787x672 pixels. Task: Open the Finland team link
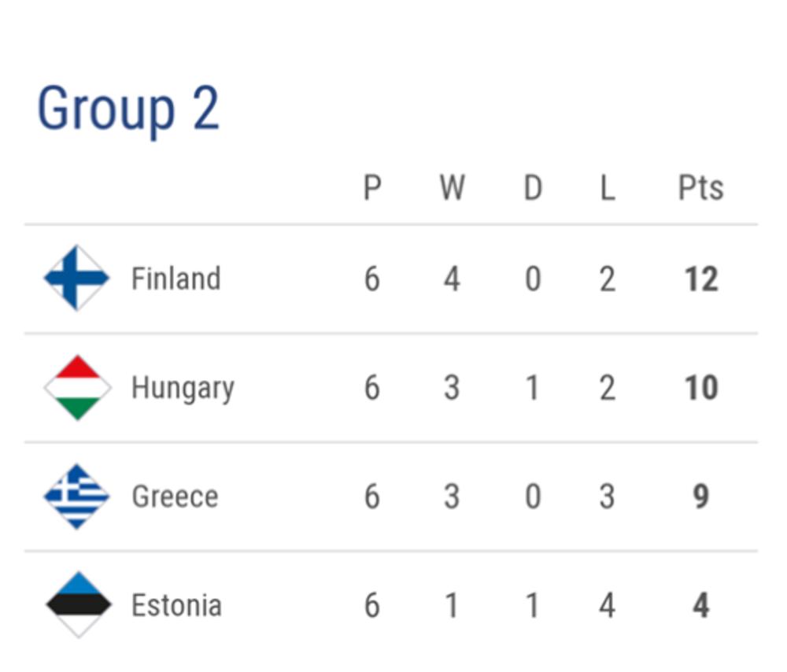coord(176,279)
